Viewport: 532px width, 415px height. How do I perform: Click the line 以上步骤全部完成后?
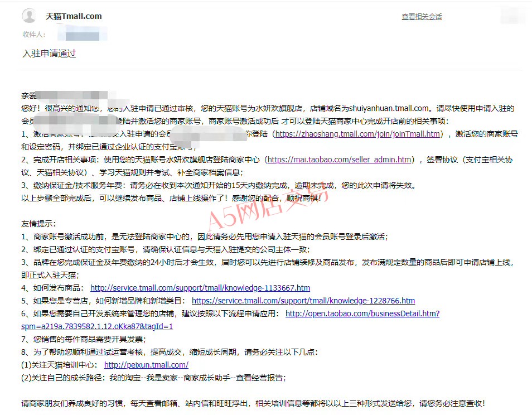pos(171,199)
